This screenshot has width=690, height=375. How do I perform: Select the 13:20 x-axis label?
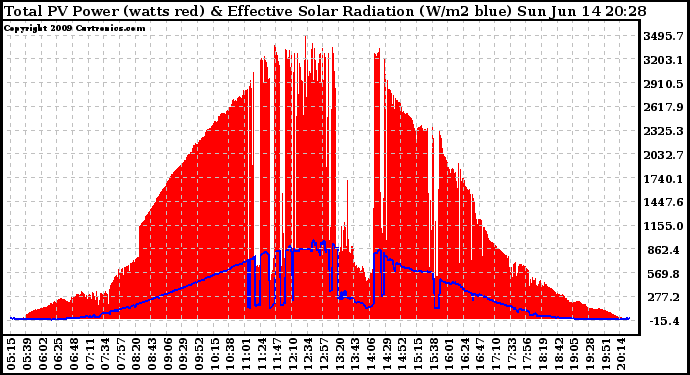[x=339, y=354]
